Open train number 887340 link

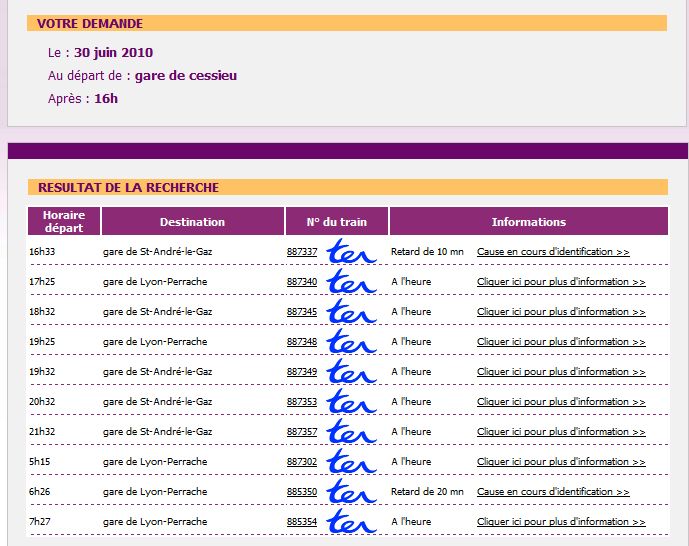(302, 282)
